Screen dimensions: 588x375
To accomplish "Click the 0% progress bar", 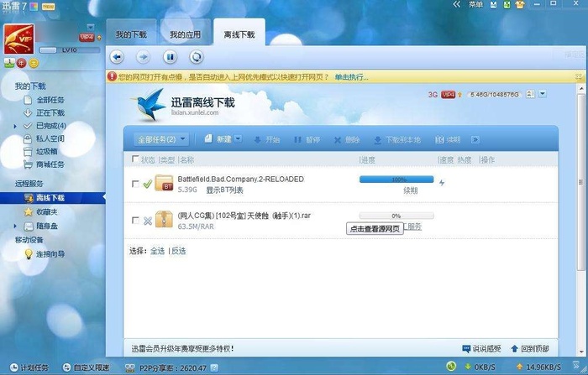I will tap(396, 216).
